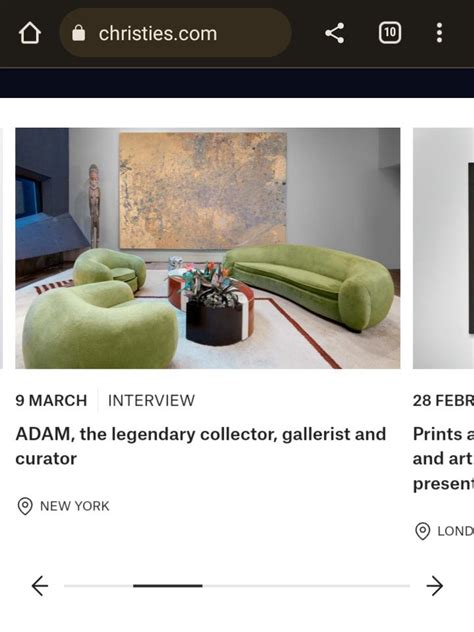474x632 pixels.
Task: Click the 28 FEBR date on next card
Action: point(443,400)
